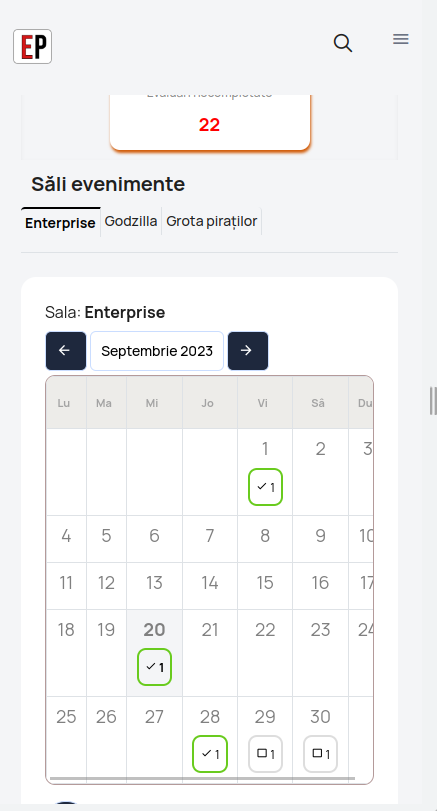
Task: Go to previous month with left arrow
Action: coord(66,351)
